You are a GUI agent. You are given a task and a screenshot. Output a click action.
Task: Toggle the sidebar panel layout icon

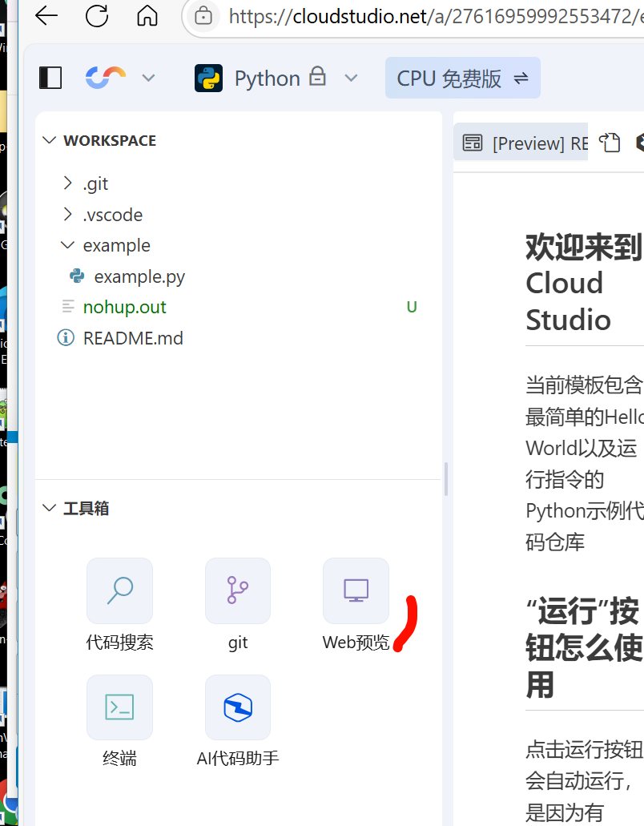50,78
